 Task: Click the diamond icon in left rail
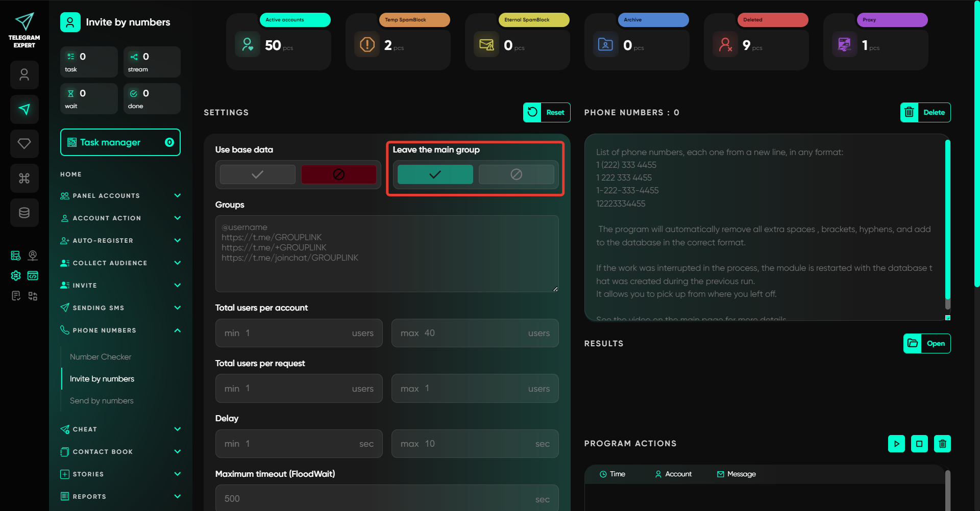24,144
